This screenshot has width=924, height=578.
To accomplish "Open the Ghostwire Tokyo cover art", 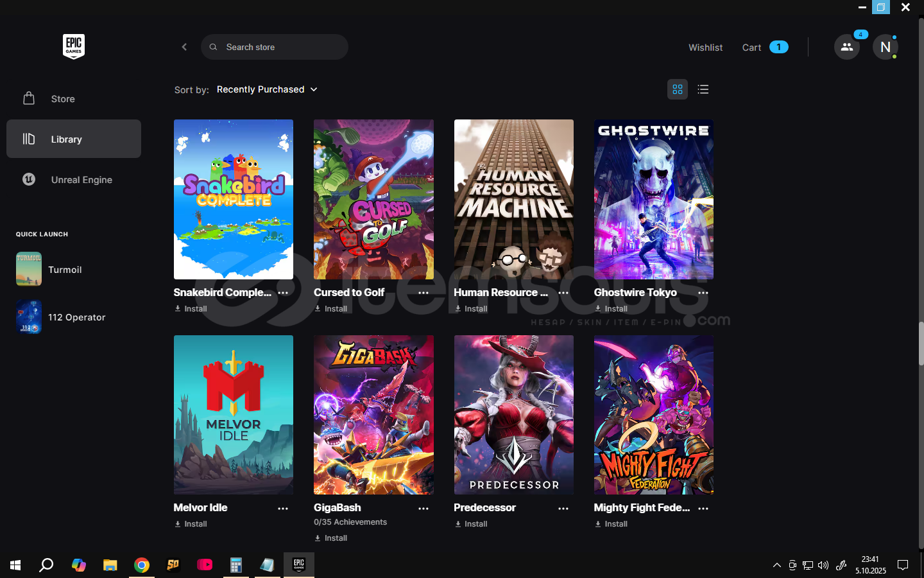I will point(654,199).
